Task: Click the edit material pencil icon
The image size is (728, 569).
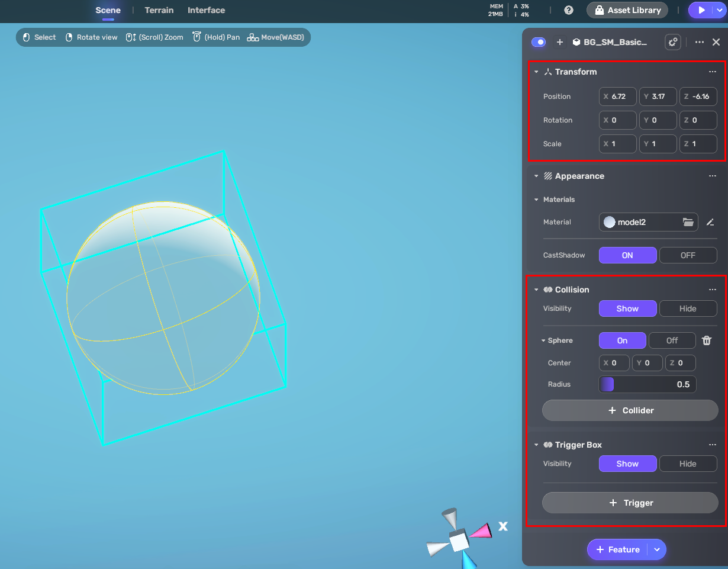Action: click(710, 222)
